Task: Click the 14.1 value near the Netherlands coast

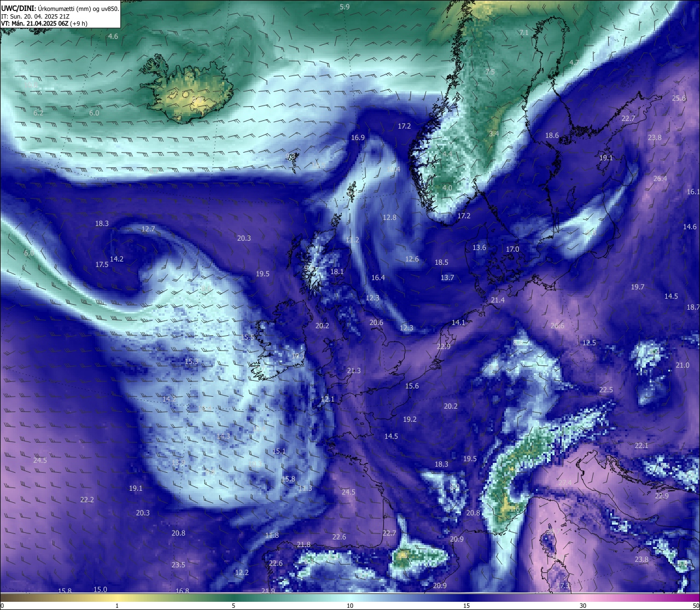Action: click(458, 323)
